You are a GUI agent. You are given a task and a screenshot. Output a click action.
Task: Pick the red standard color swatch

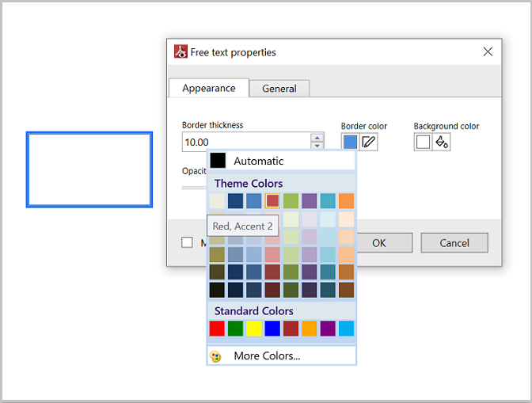pos(217,328)
